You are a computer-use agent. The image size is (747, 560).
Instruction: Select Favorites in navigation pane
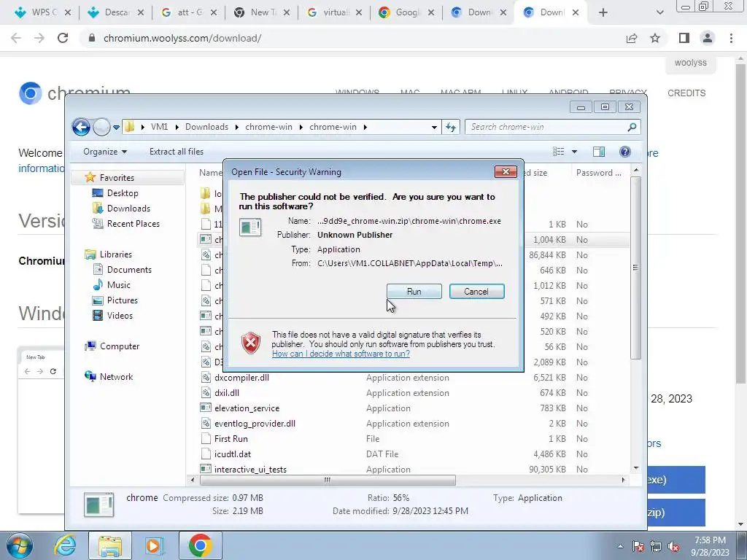117,178
